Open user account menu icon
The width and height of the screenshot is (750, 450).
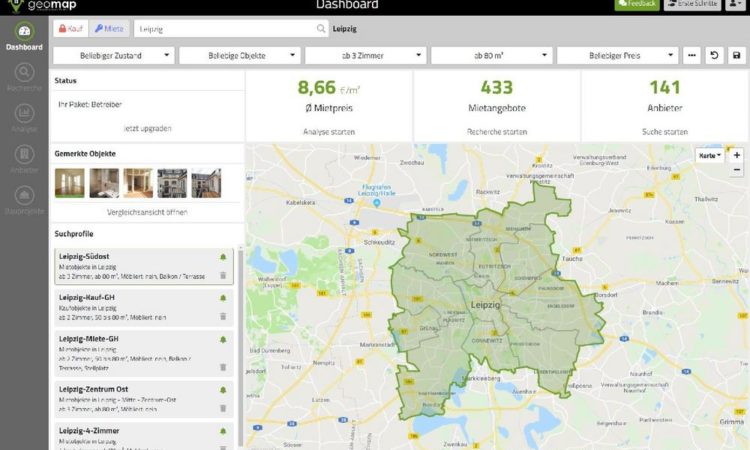(735, 4)
